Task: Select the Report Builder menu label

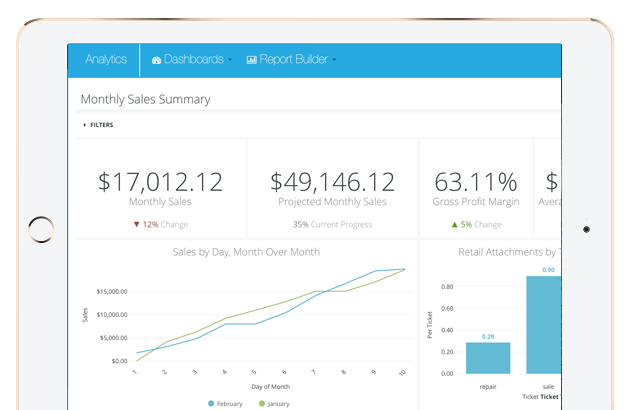Action: (x=294, y=60)
